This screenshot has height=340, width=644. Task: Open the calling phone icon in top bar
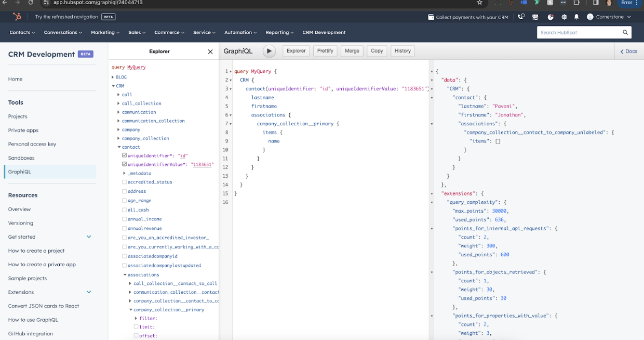coord(521,17)
